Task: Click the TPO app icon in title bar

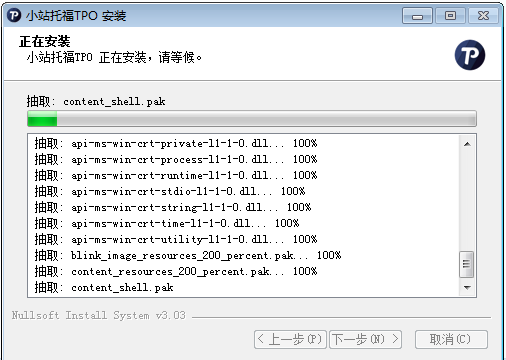Action: pyautogui.click(x=14, y=15)
